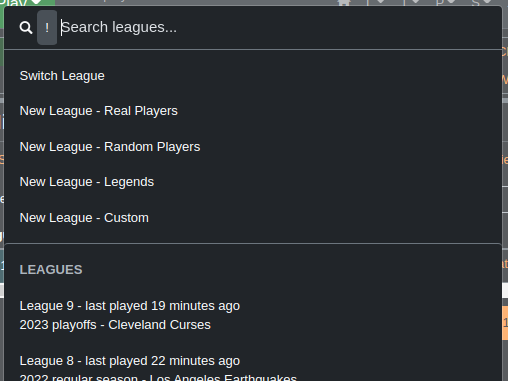The height and width of the screenshot is (381, 508).
Task: Expand the S dropdown in the top bar
Action: pyautogui.click(x=481, y=3)
